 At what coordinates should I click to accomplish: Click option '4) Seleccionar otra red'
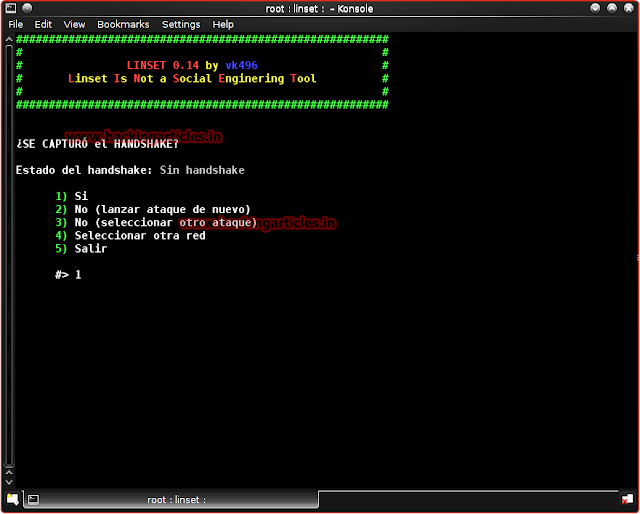tap(130, 235)
